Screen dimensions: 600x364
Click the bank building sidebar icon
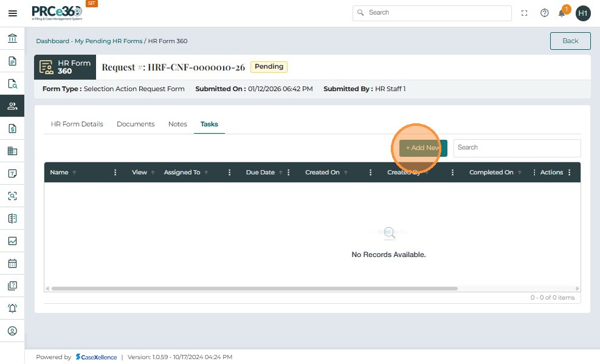pos(12,38)
